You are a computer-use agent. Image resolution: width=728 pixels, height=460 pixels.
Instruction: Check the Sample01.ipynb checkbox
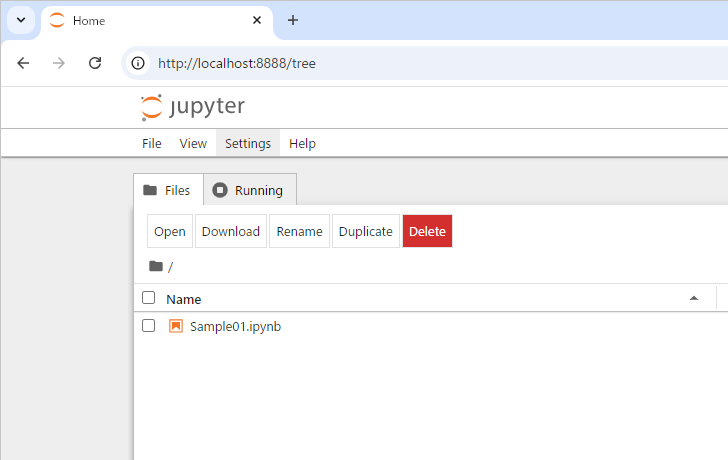coord(149,326)
